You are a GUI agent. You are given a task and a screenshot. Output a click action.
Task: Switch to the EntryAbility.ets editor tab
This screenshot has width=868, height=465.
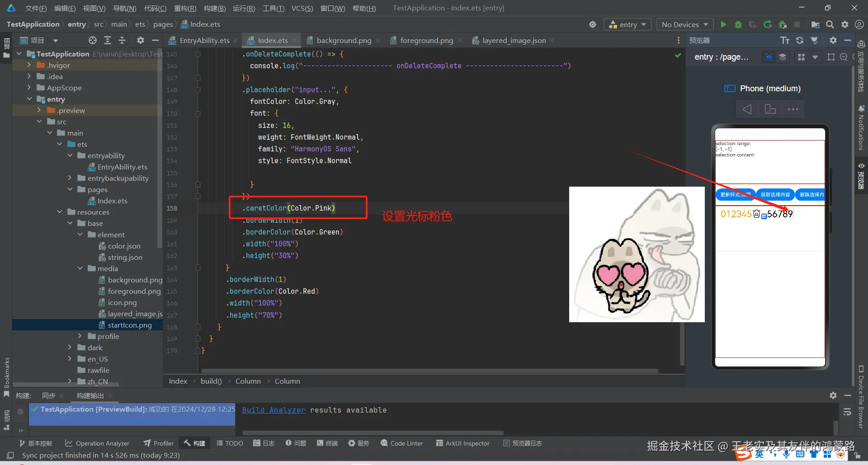coord(204,40)
